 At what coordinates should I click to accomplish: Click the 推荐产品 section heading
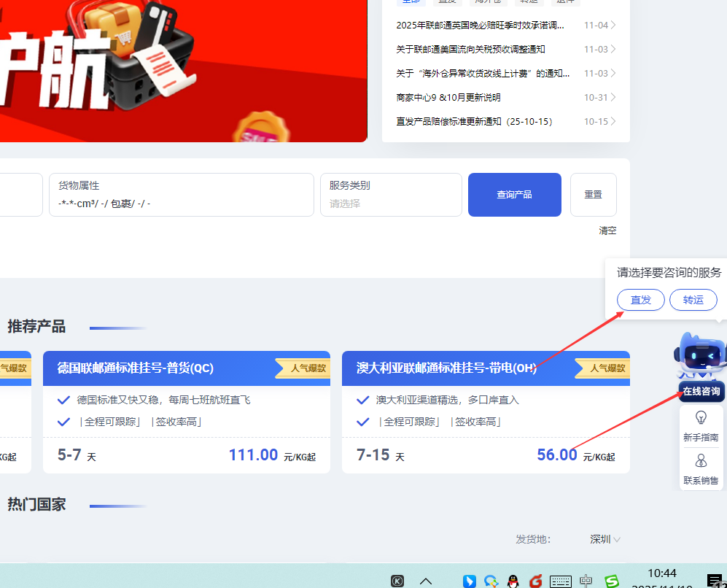tap(36, 326)
